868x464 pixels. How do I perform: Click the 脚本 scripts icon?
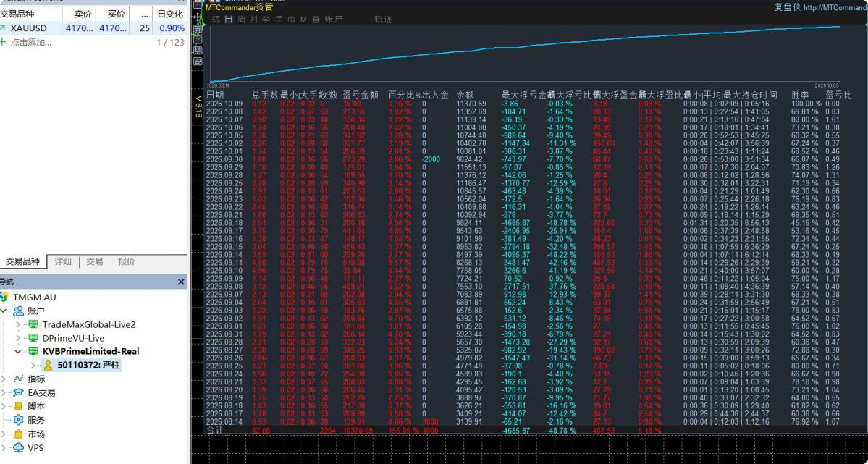pos(19,406)
